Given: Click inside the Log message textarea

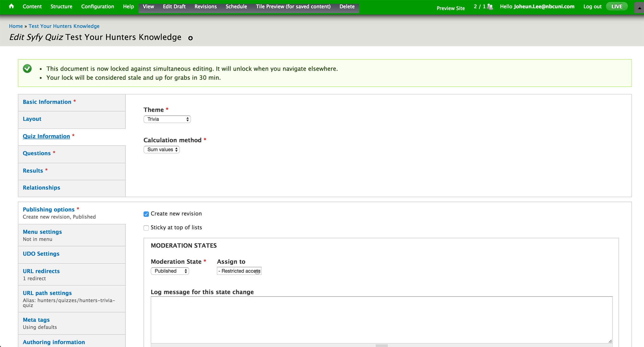Looking at the screenshot, I should [381, 320].
